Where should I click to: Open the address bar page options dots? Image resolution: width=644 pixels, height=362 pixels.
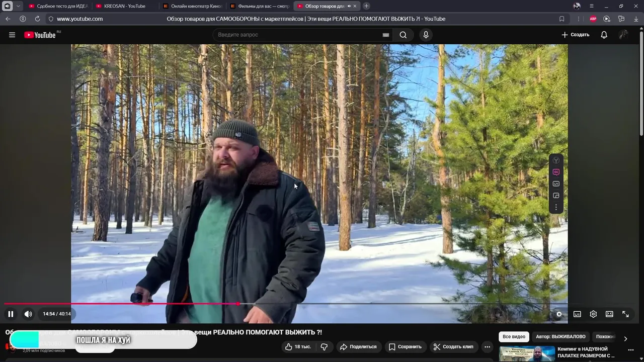[579, 19]
